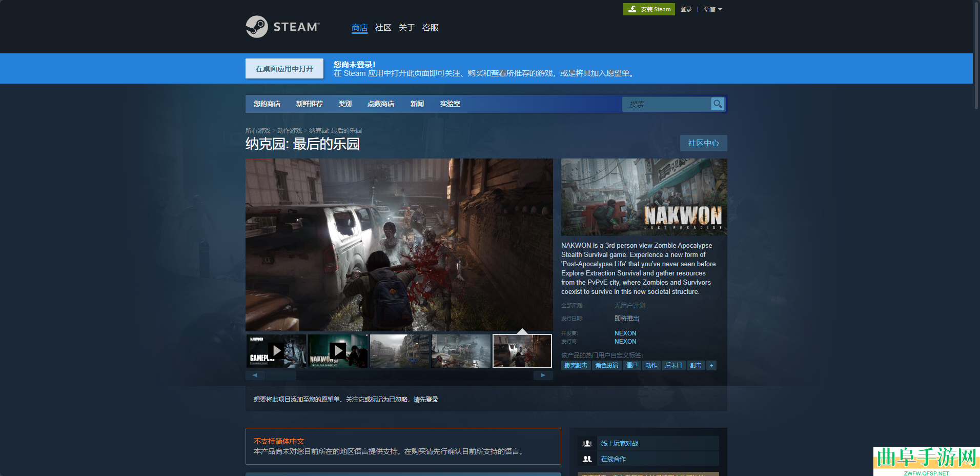Select the 射击 tag

tap(696, 365)
